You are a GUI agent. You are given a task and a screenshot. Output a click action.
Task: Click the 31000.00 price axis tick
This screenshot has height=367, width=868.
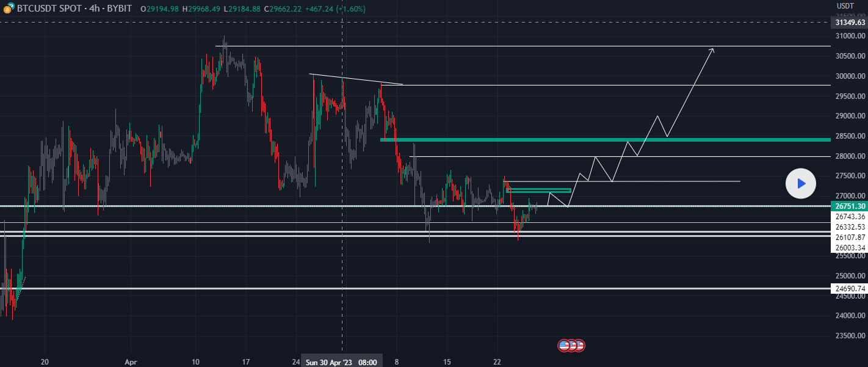(x=850, y=36)
